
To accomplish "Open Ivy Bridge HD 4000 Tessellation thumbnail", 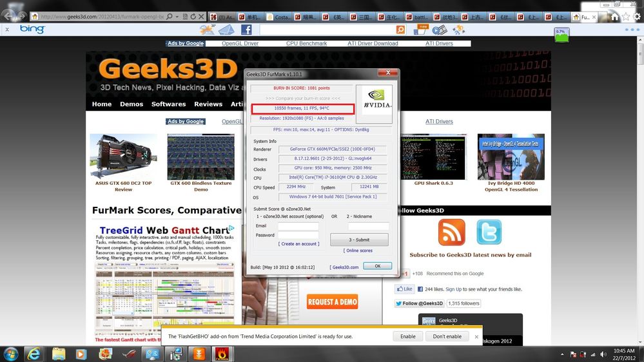I will (511, 157).
